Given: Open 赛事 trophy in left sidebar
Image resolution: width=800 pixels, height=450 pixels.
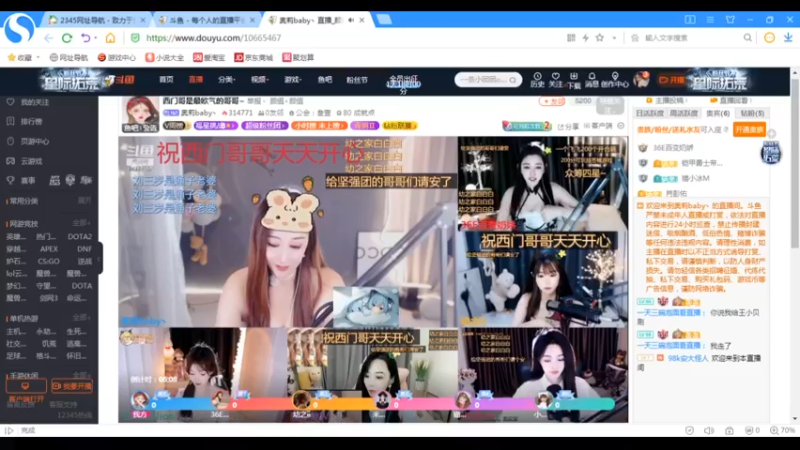Looking at the screenshot, I should 21,181.
